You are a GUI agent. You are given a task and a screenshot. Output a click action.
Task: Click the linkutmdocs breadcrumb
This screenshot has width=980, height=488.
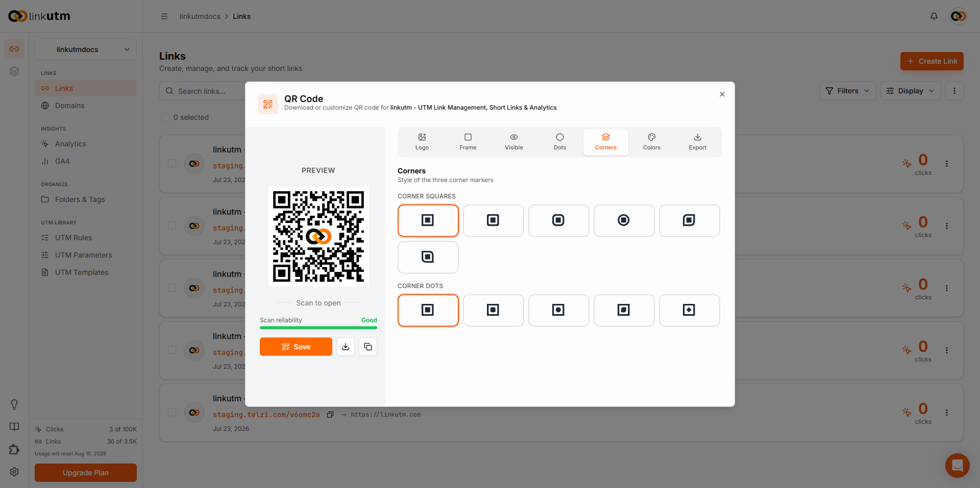(x=200, y=16)
